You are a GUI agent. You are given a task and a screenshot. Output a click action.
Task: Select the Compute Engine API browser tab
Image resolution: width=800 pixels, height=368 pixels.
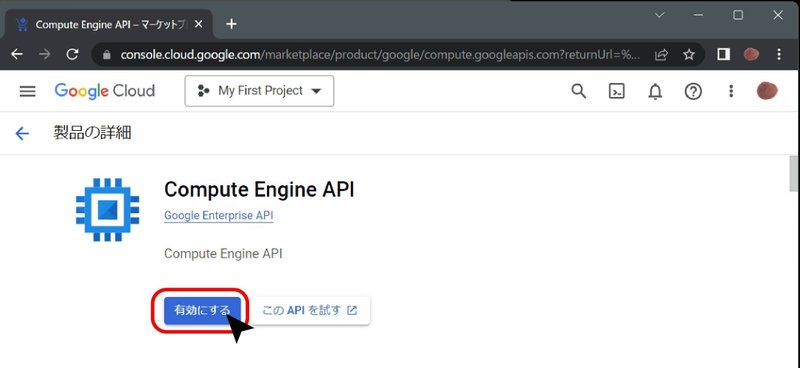pos(109,24)
